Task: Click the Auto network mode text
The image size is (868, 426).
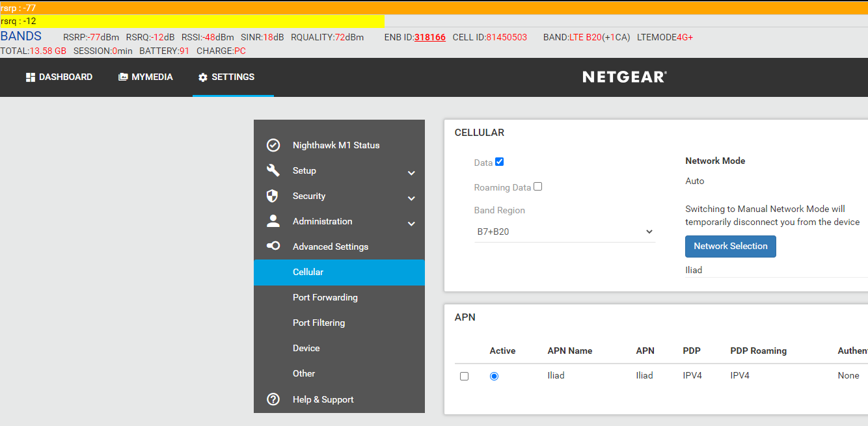Action: [695, 181]
